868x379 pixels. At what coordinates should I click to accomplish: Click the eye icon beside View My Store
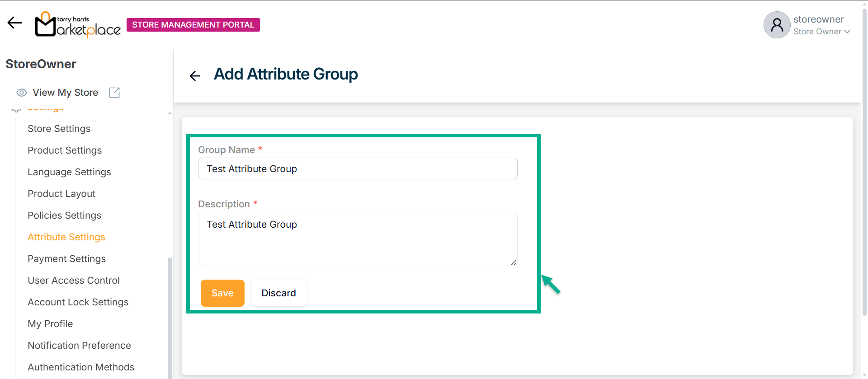click(x=21, y=93)
